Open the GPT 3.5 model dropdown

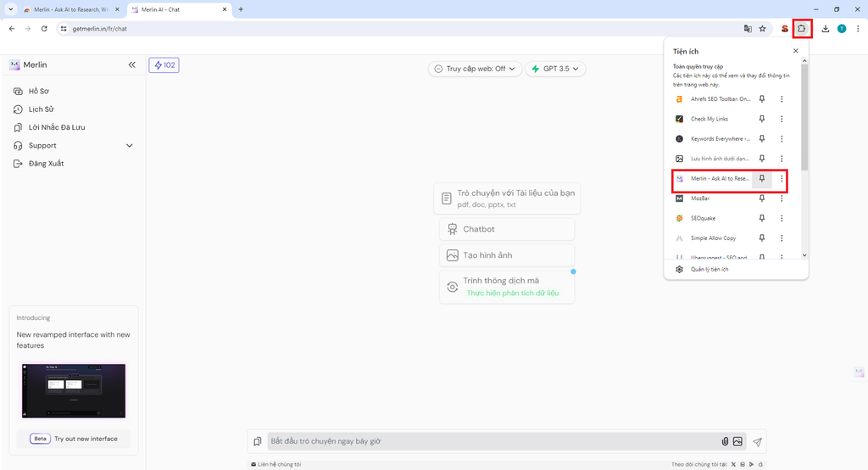coord(555,69)
